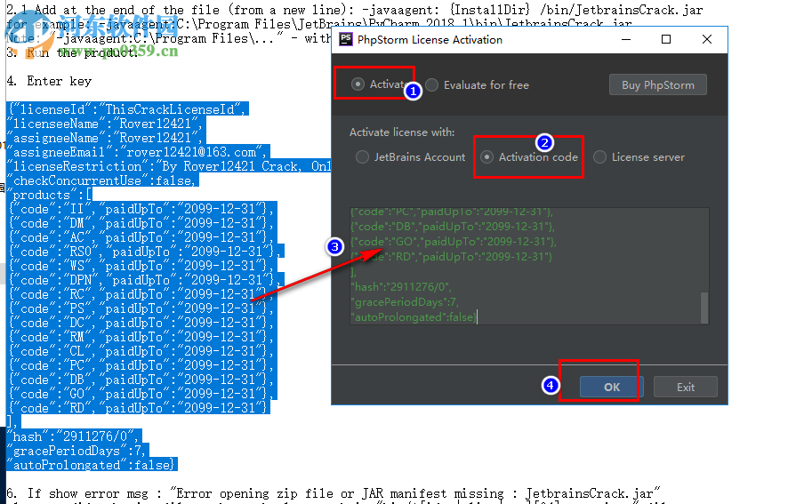Click the PhpStorm icon in title bar
This screenshot has height=504, width=812.
pos(345,39)
